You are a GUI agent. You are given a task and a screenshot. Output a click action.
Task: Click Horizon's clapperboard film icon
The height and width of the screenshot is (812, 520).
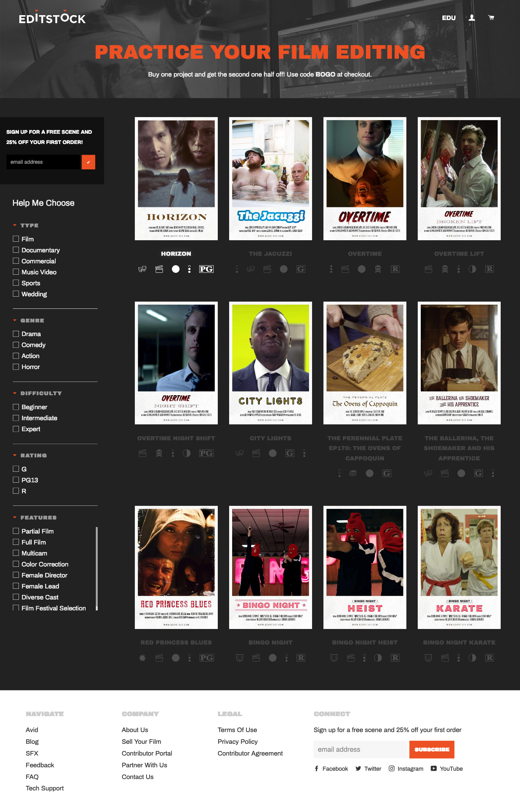pos(159,269)
